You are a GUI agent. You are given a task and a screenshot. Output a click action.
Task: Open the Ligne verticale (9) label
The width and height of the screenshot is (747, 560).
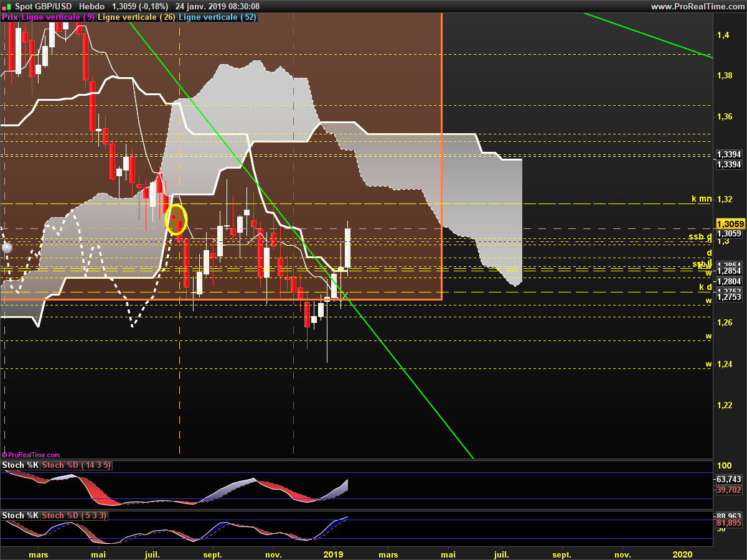(x=59, y=17)
